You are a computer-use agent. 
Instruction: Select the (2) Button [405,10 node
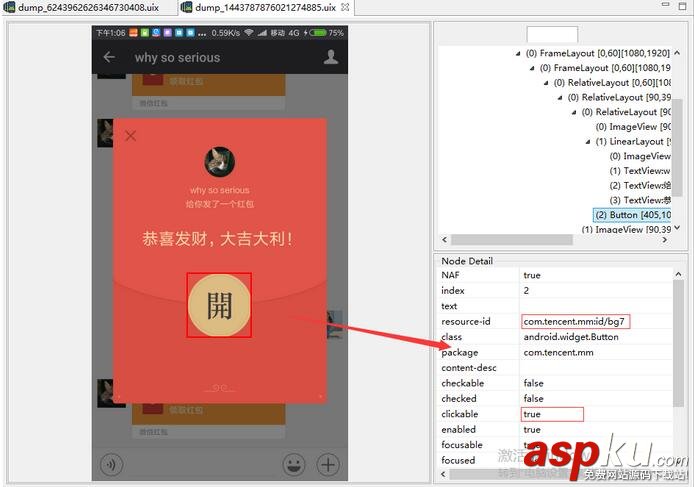(632, 215)
